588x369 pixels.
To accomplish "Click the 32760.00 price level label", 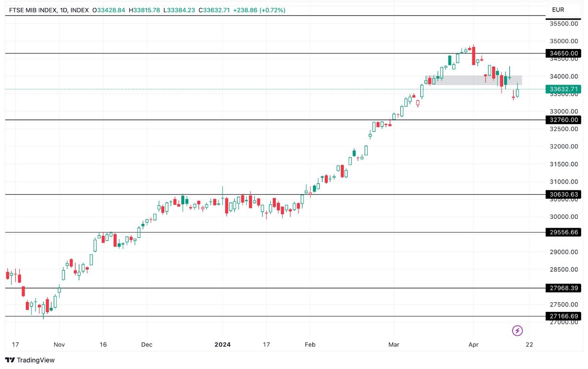I will tap(564, 120).
